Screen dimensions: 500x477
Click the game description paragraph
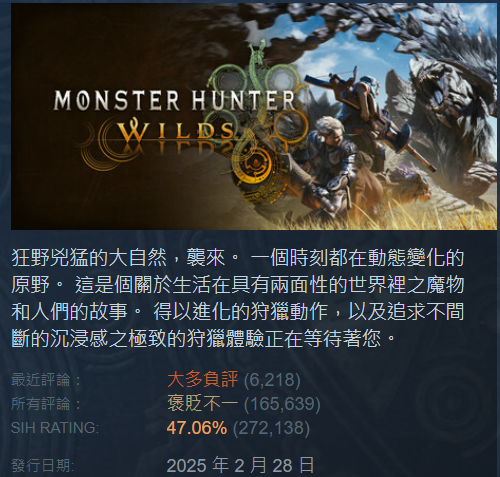pos(238,298)
